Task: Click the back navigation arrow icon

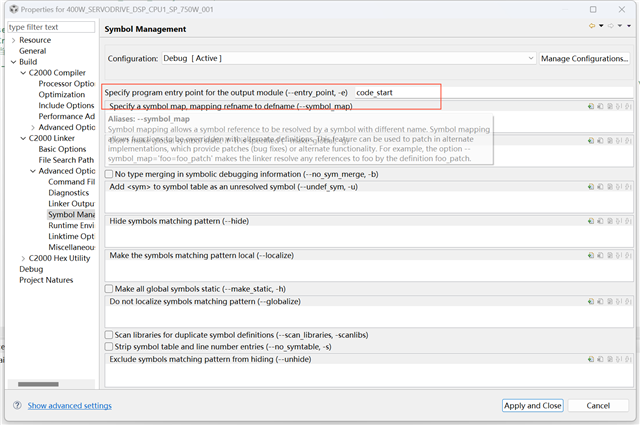Action: (592, 27)
